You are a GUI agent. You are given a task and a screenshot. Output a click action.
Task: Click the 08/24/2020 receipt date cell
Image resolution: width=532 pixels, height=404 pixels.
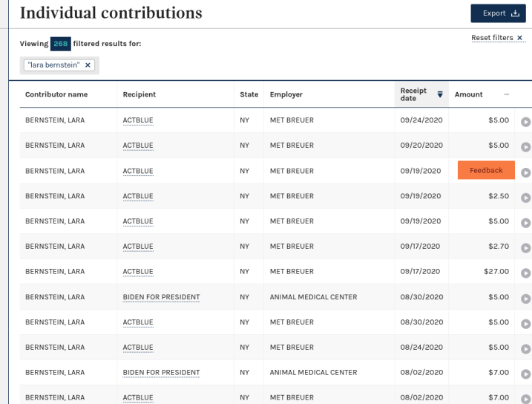421,348
